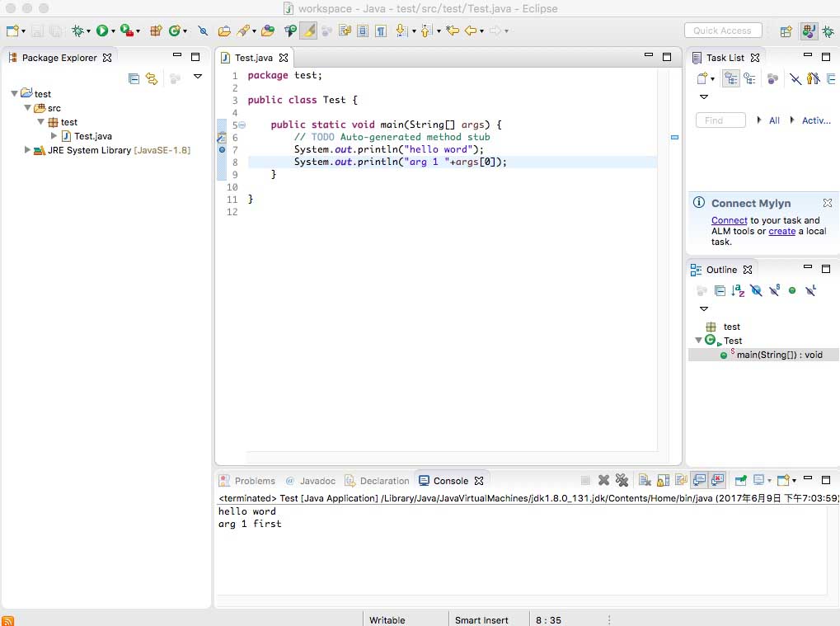Click Collapse All in Package Explorer
The image size is (840, 626).
coord(134,78)
